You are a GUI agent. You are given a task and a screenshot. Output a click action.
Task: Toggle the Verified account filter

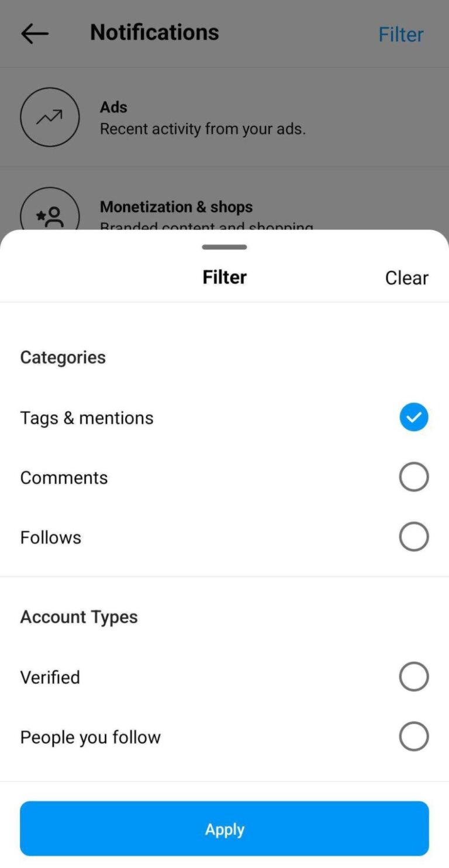[413, 676]
